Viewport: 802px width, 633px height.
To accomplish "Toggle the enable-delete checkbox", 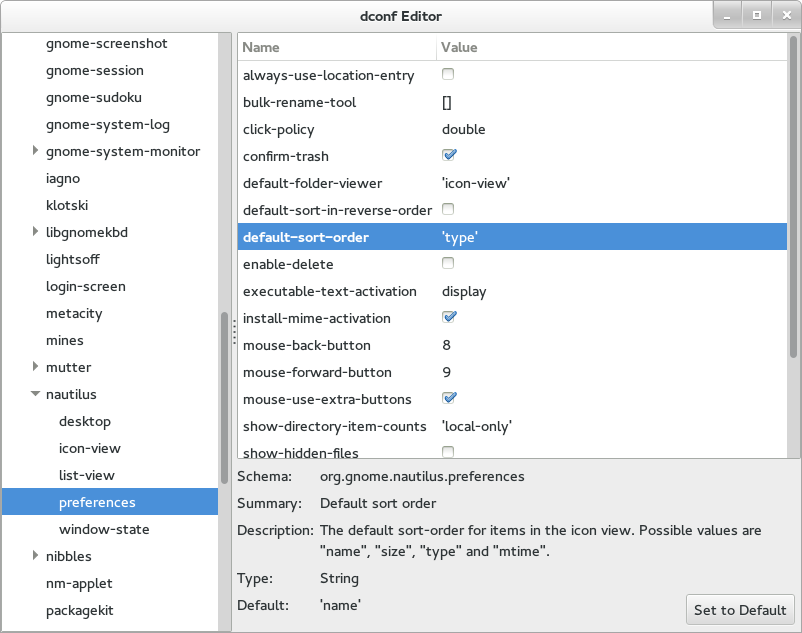I will click(448, 264).
